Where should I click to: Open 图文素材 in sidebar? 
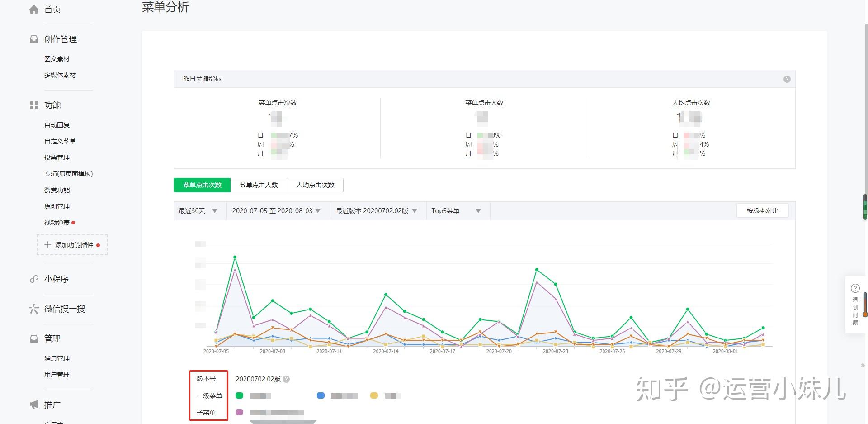coord(57,59)
